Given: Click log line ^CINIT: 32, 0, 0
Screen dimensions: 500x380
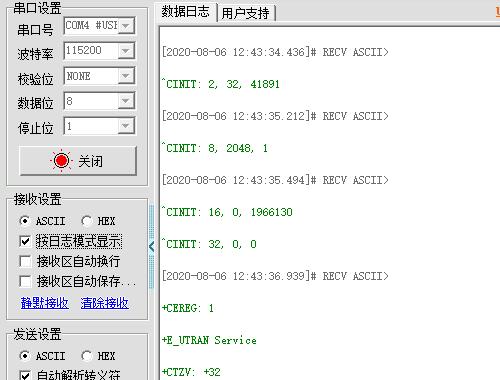Looking at the screenshot, I should pos(209,244).
